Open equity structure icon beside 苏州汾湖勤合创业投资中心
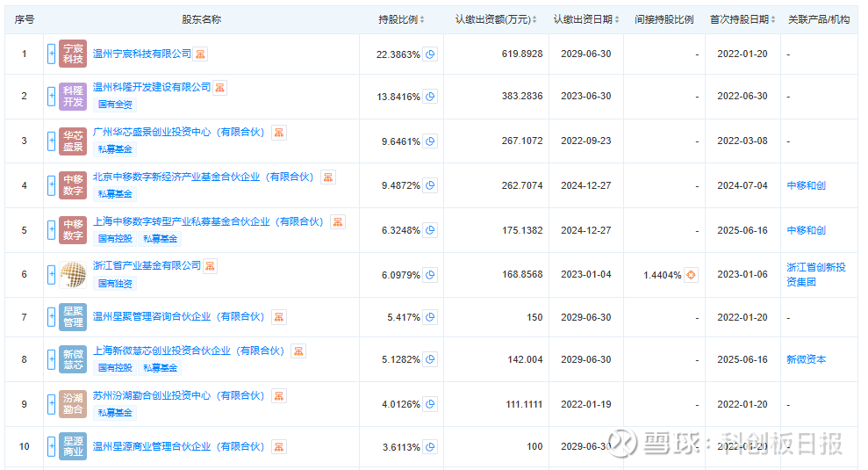 click(x=279, y=396)
